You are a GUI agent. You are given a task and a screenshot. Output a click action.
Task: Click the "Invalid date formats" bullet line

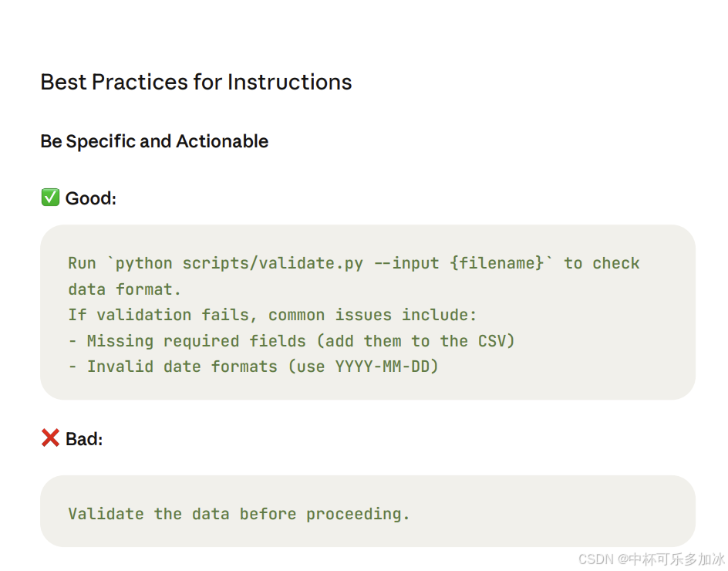(x=253, y=366)
